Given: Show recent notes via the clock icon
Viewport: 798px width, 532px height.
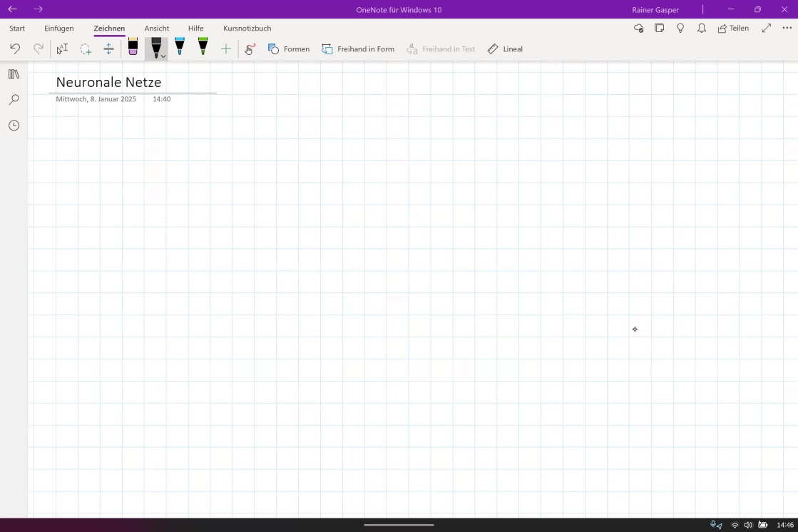Looking at the screenshot, I should 14,126.
